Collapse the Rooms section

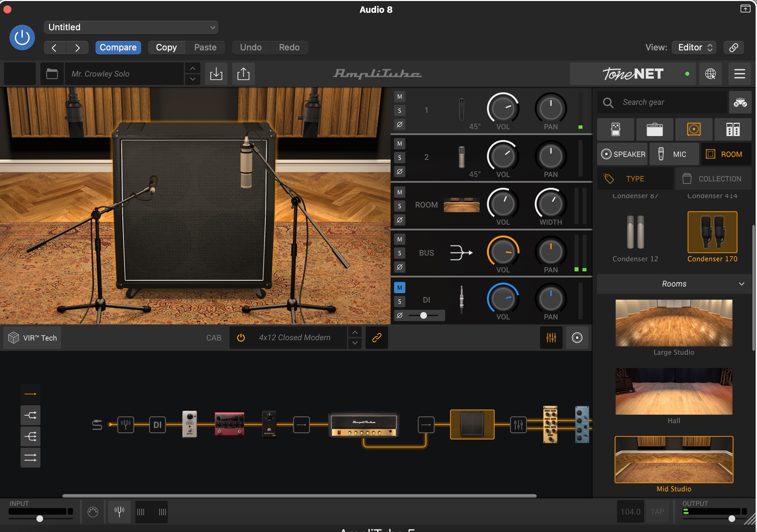pos(674,284)
